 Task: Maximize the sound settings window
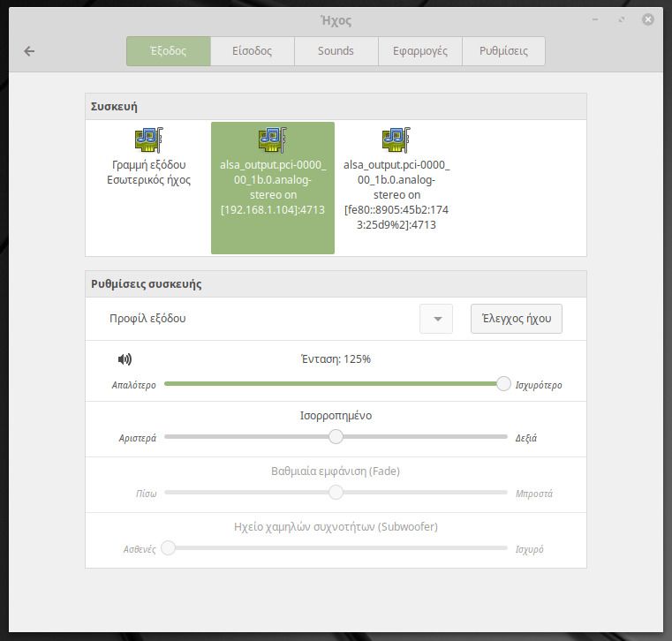tap(623, 19)
